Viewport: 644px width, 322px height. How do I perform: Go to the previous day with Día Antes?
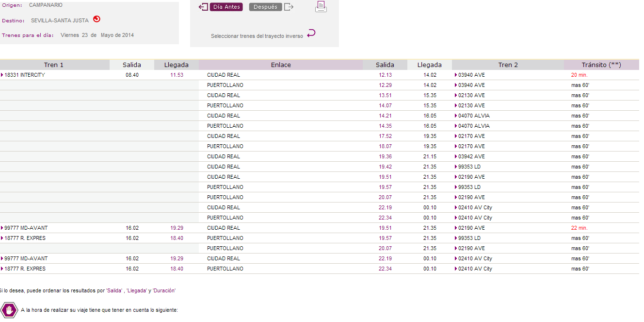pos(226,7)
